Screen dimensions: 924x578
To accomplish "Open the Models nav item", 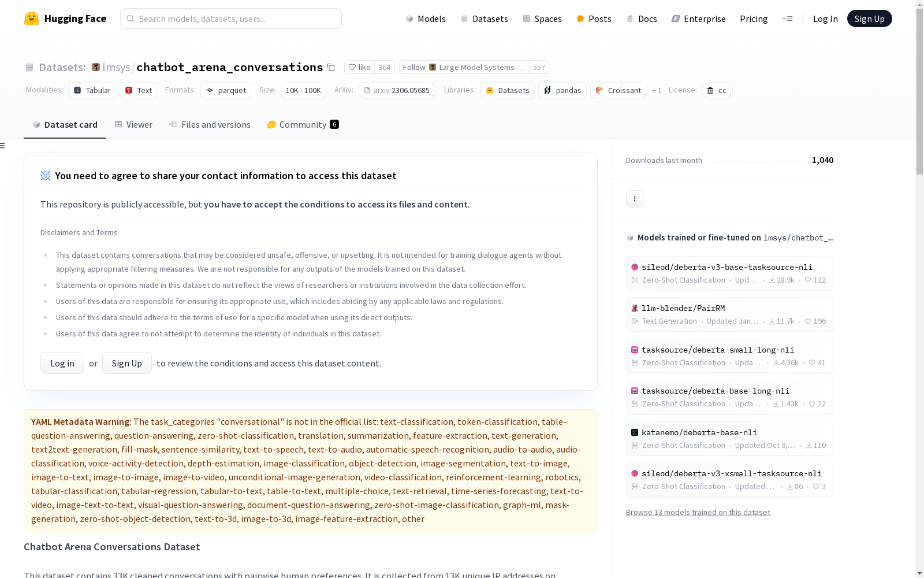I will (x=426, y=18).
